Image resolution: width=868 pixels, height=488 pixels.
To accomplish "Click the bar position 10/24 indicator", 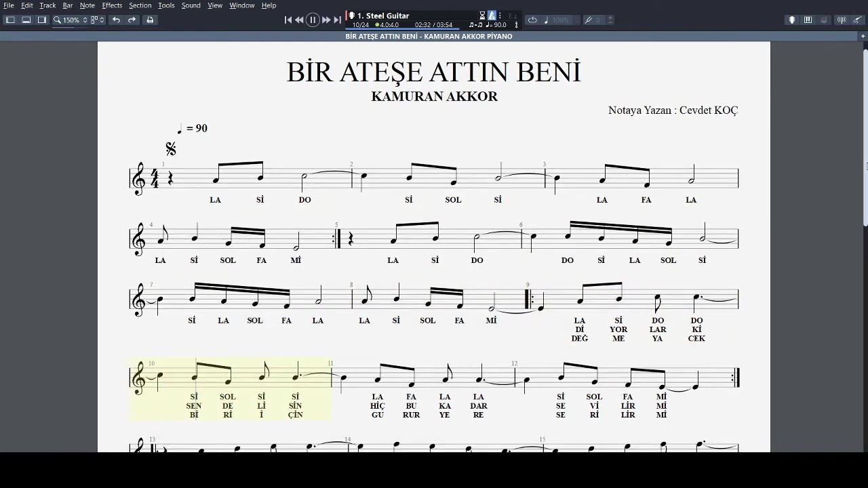I will tap(361, 25).
